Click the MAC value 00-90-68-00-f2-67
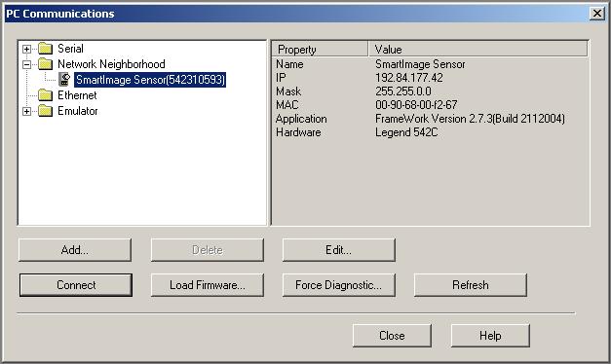 416,105
